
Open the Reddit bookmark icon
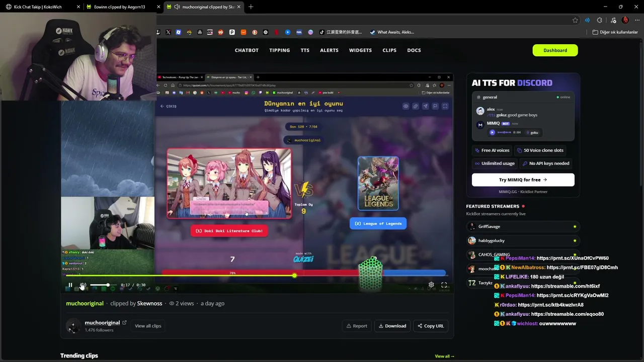click(x=220, y=32)
